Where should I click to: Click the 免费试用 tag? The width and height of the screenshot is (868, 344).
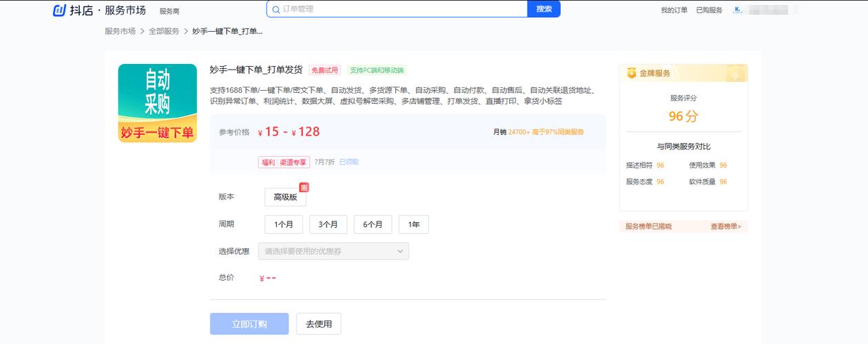pos(324,70)
